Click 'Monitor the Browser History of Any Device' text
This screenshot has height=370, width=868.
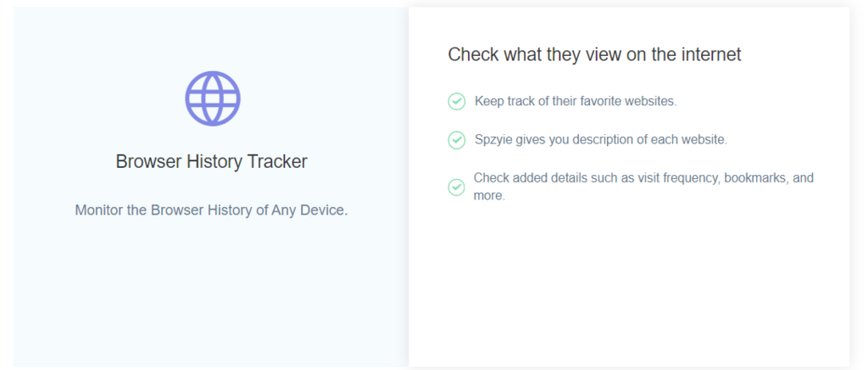tap(211, 210)
